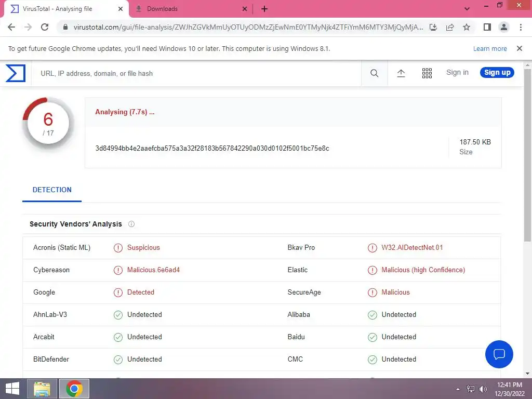This screenshot has height=399, width=532.
Task: Click the VirusTotal logo icon
Action: (16, 73)
